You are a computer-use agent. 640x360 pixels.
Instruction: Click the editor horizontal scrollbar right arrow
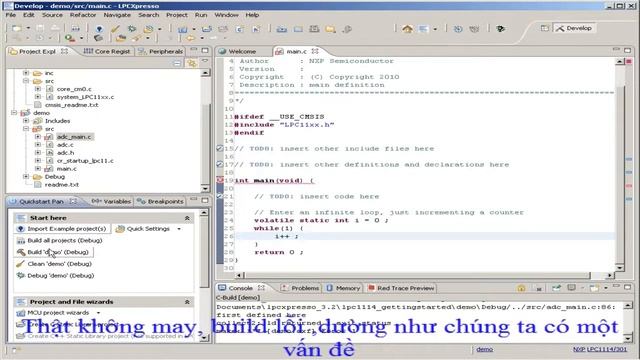tap(609, 276)
